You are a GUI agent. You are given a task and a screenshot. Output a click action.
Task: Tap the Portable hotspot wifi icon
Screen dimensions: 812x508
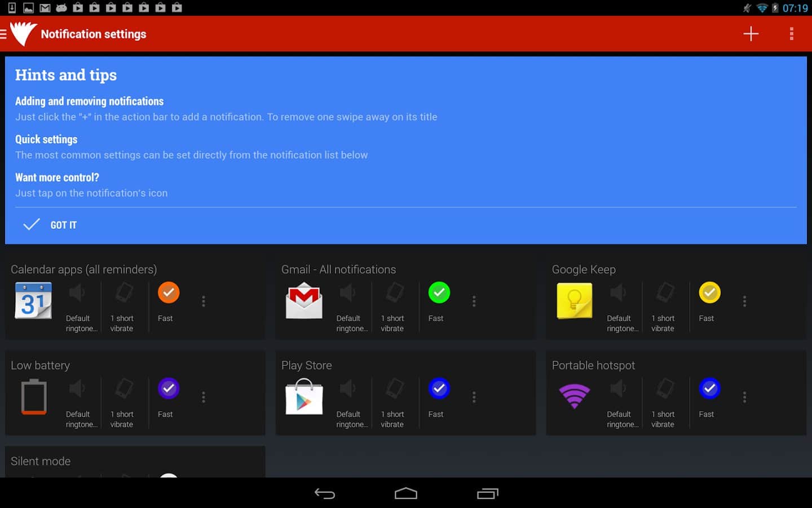[574, 396]
